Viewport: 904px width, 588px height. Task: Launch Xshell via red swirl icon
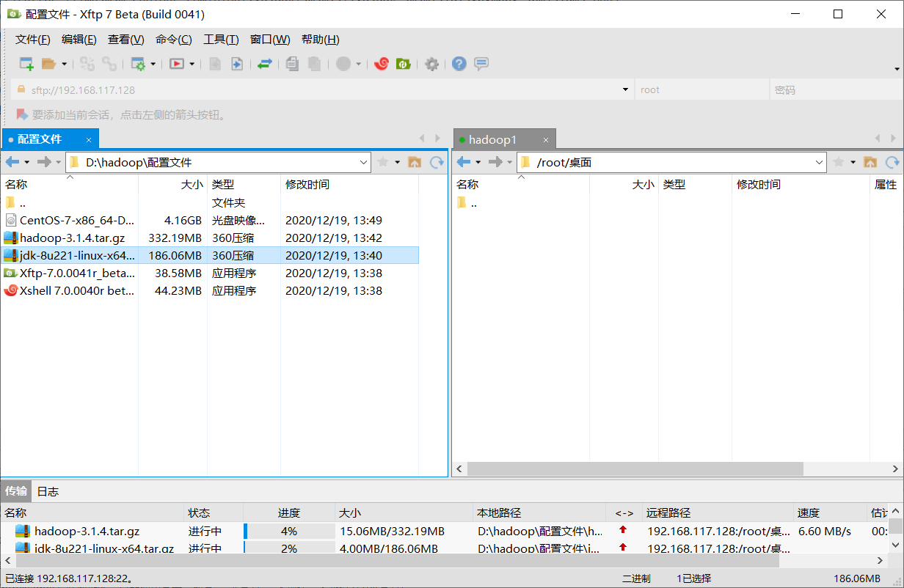click(x=381, y=64)
